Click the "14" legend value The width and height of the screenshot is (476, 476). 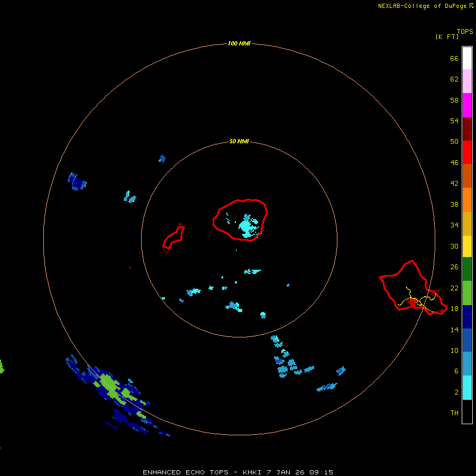click(454, 329)
